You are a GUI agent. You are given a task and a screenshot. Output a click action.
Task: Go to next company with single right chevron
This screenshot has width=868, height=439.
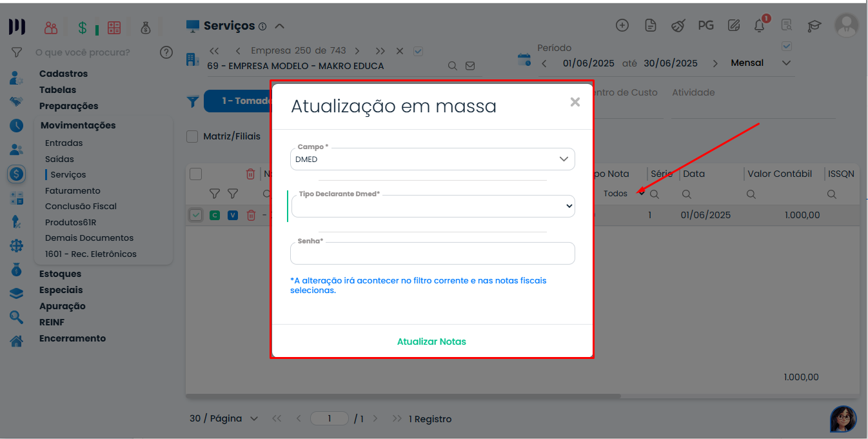point(357,50)
